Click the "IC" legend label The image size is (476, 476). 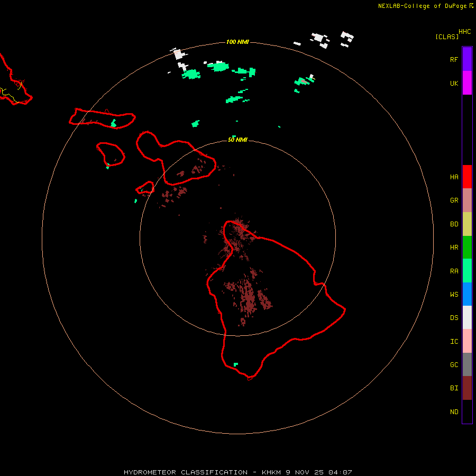[x=454, y=342]
